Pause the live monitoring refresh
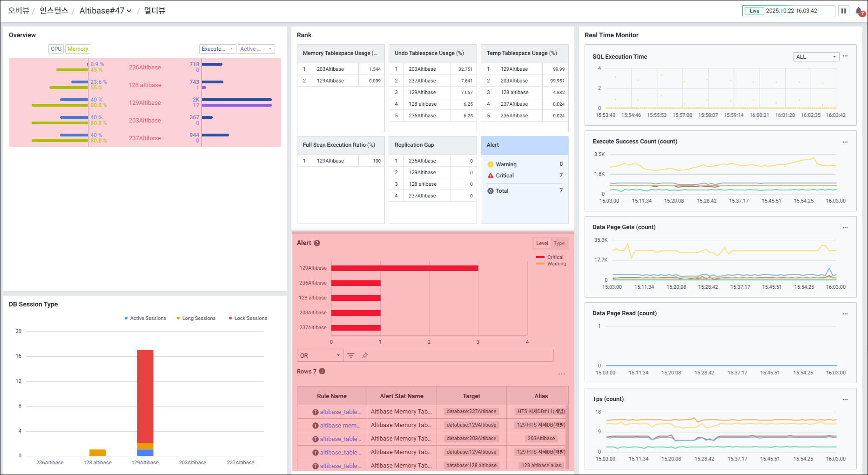868x475 pixels. point(843,11)
